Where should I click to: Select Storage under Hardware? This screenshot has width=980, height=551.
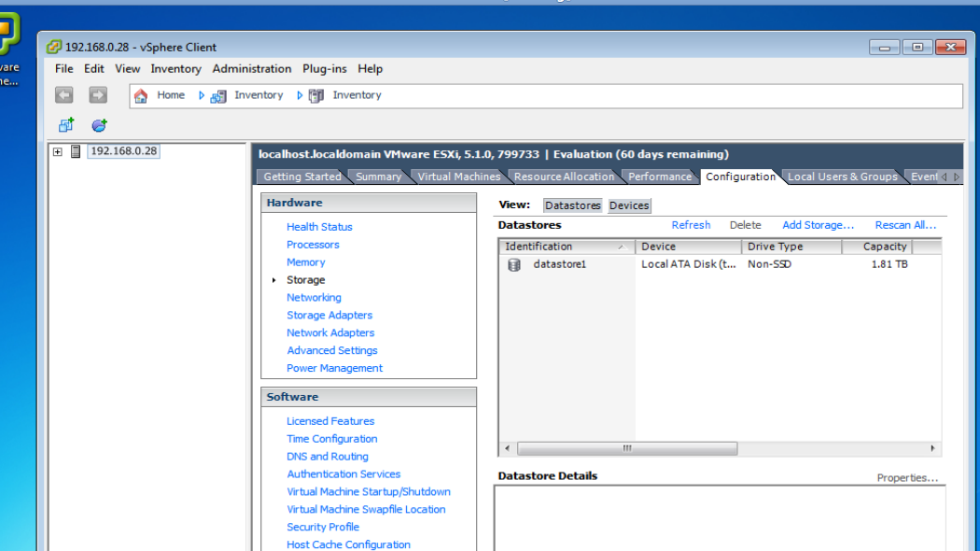pos(305,279)
